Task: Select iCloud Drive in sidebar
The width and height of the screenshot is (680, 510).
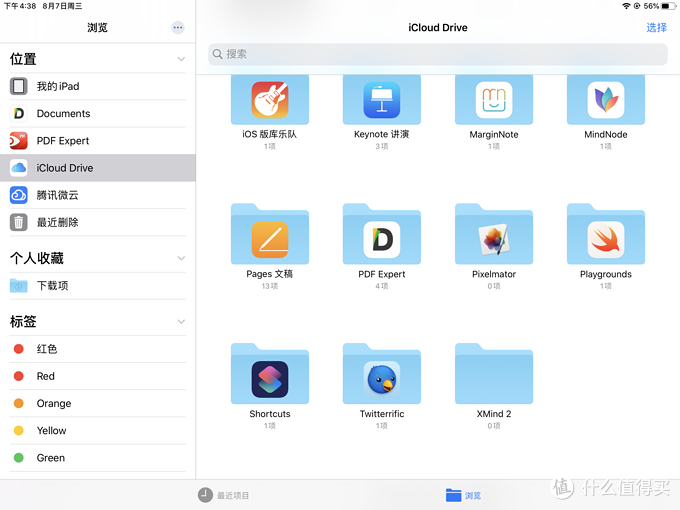Action: [98, 168]
